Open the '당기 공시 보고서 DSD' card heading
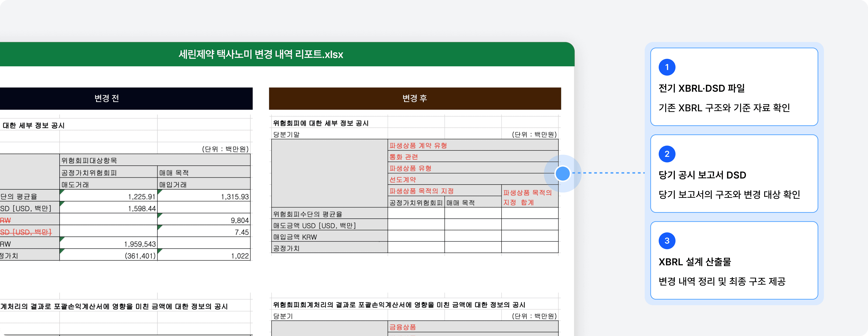 702,175
